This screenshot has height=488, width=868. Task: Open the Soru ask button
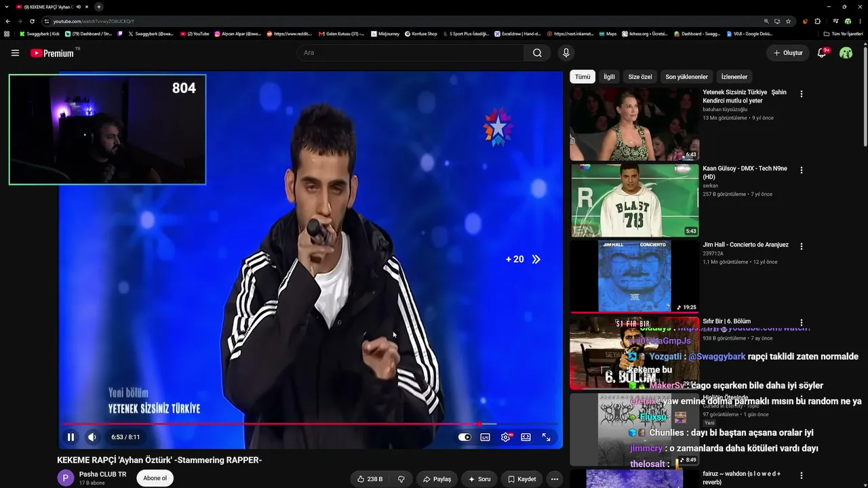click(x=479, y=479)
